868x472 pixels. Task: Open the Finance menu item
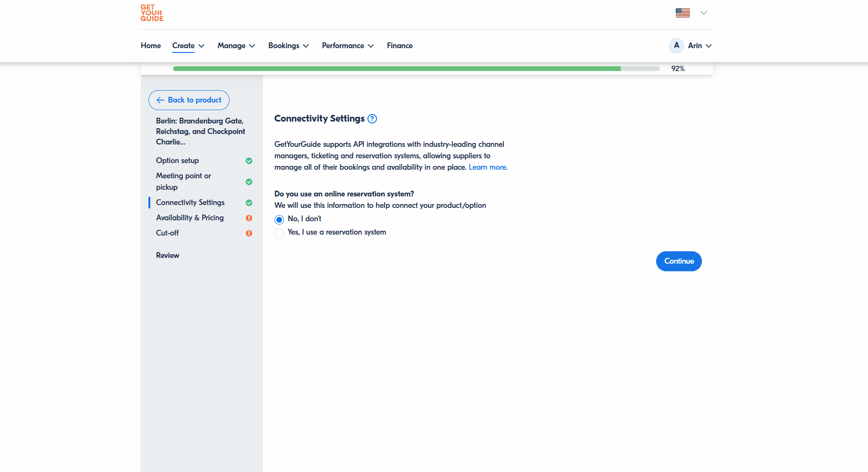399,46
